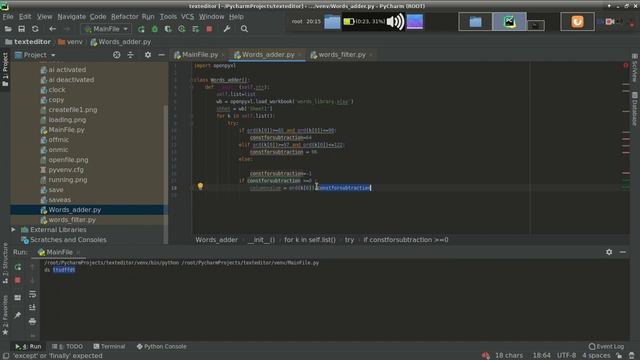Close the Words_adder.py editor tab
The width and height of the screenshot is (640, 360).
click(300, 55)
